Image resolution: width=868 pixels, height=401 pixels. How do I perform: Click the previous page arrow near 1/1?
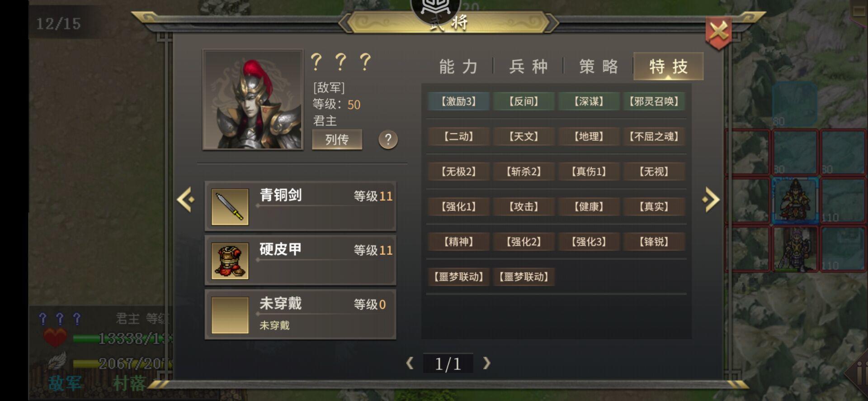410,363
